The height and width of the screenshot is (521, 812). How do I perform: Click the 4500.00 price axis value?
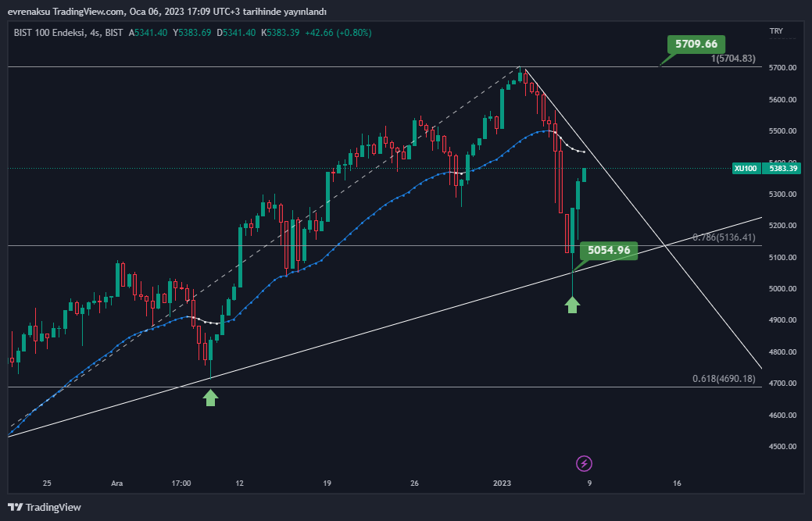[x=782, y=447]
